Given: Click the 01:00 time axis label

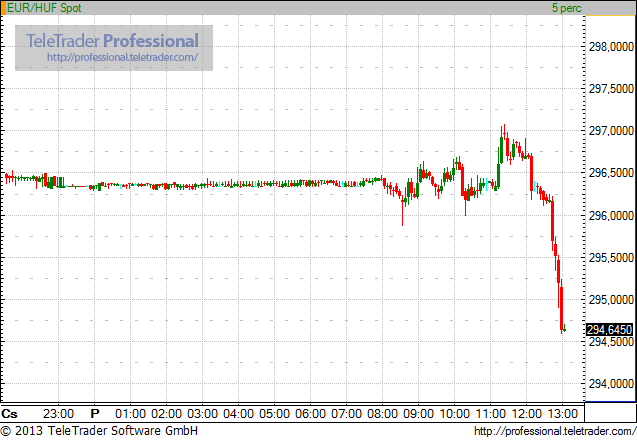Looking at the screenshot, I should (x=130, y=414).
